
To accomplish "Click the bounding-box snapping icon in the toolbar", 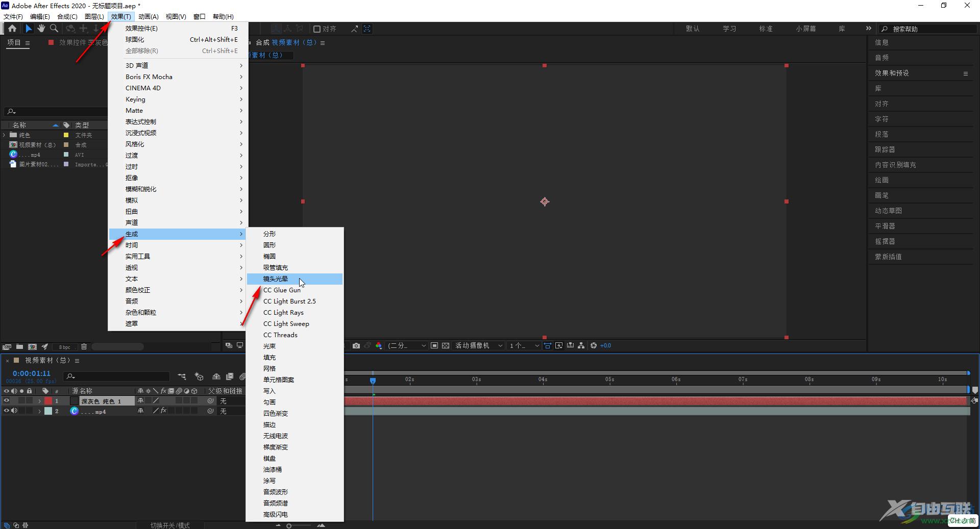I will click(x=367, y=29).
